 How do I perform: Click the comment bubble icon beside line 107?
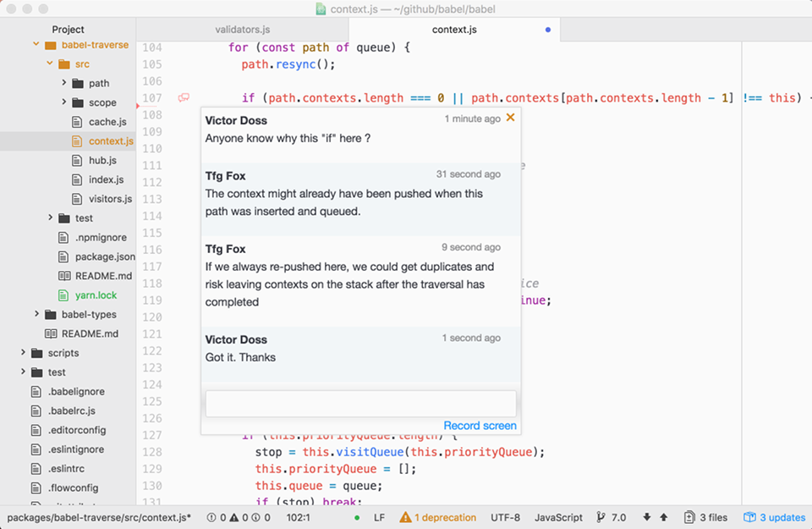[183, 98]
